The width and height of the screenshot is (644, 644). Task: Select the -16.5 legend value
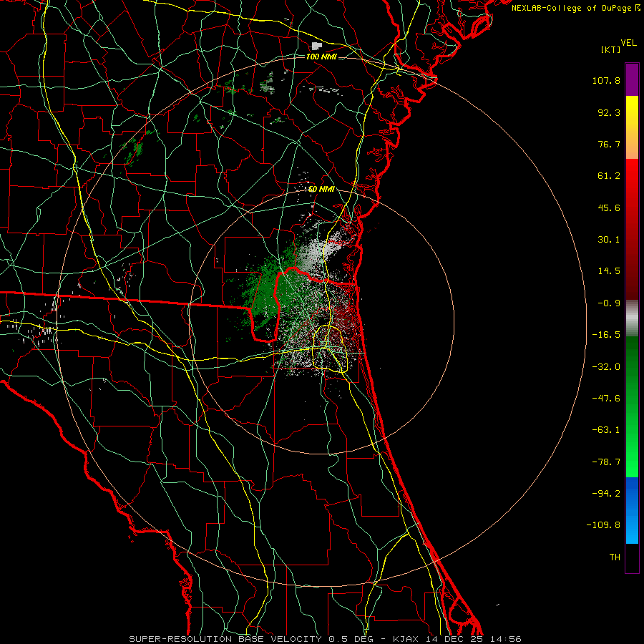[x=606, y=335]
